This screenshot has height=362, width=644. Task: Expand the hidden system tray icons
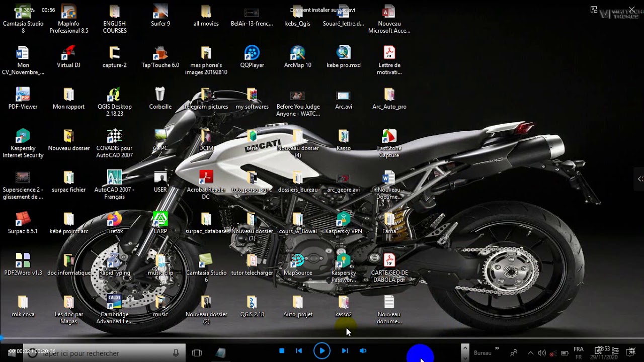point(530,353)
